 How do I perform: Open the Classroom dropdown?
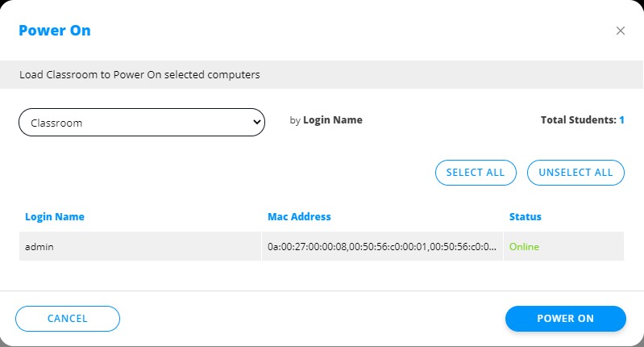[x=141, y=123]
